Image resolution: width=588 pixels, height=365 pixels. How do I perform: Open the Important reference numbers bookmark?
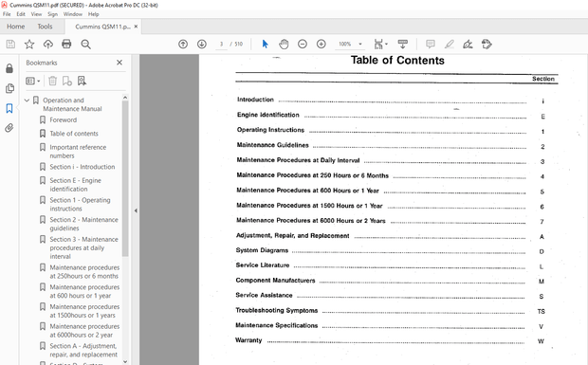(x=78, y=152)
